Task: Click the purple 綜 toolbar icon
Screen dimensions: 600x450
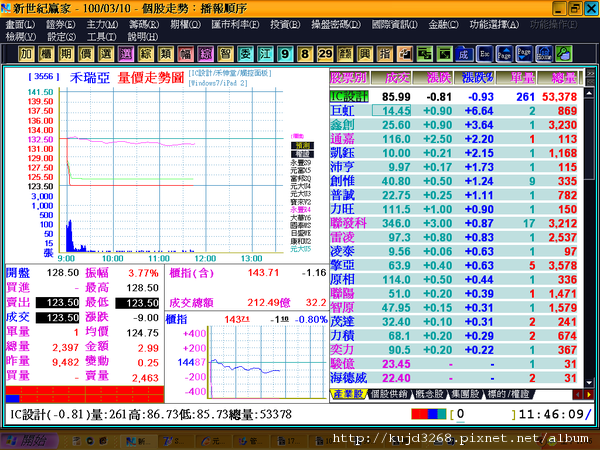Action: click(205, 54)
